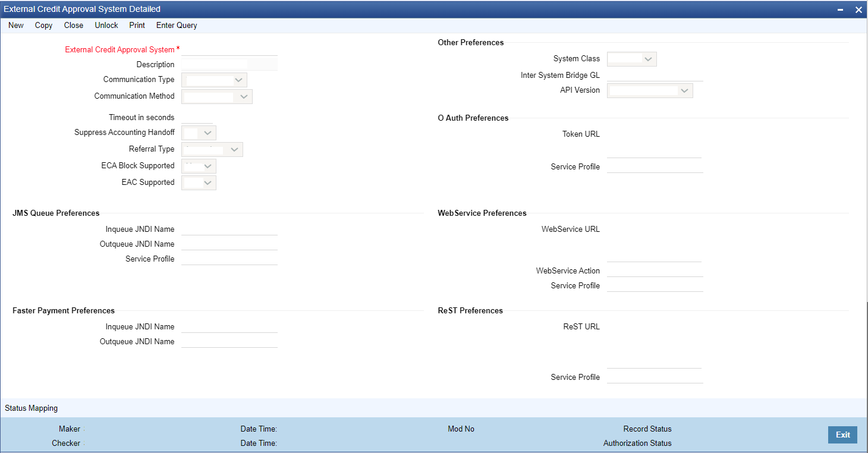
Task: Click Service Profile field under O Auth Preferences
Action: point(655,166)
